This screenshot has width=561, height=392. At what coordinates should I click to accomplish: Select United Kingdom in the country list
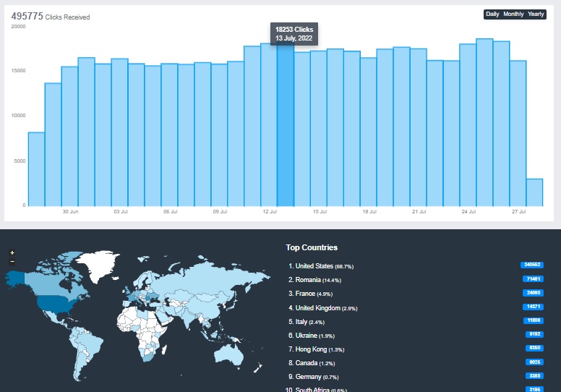(x=318, y=308)
